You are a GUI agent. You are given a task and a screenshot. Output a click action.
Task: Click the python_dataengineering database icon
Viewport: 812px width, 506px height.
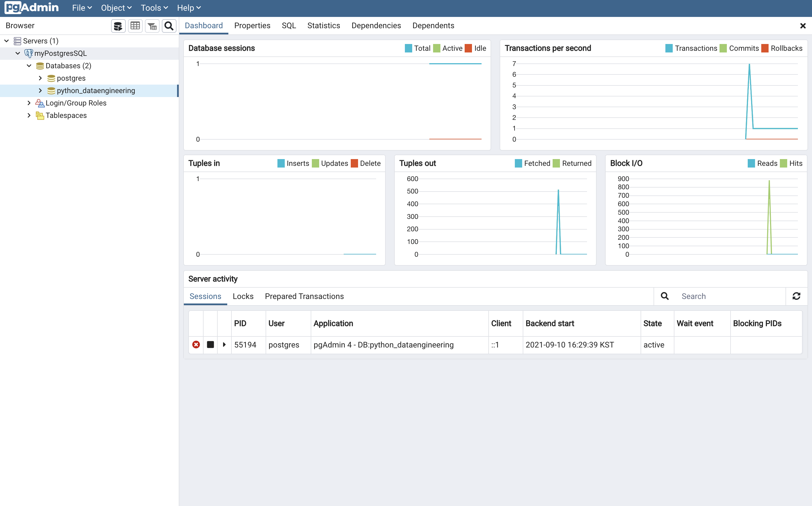51,90
